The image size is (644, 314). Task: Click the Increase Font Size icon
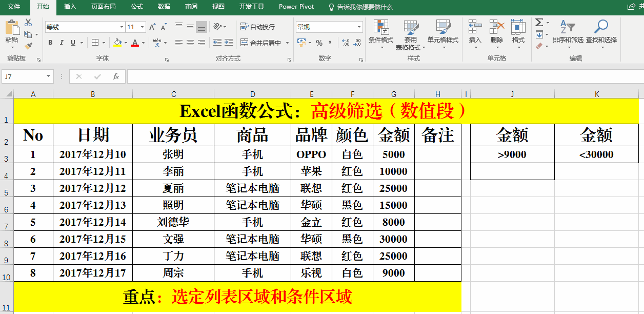153,27
